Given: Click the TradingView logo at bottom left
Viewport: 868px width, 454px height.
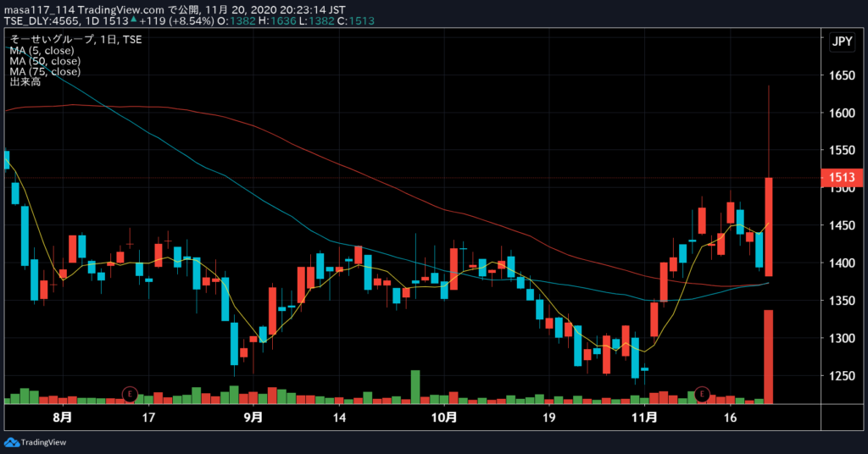Looking at the screenshot, I should (x=35, y=442).
